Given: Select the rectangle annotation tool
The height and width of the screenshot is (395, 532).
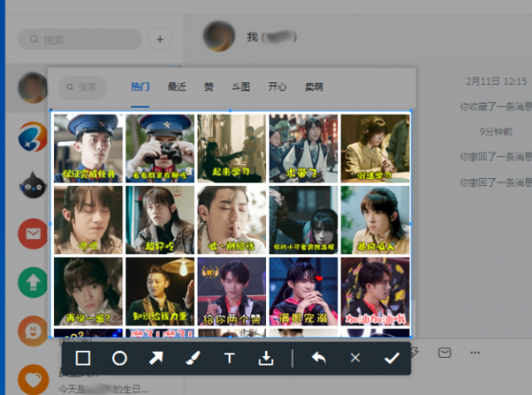Looking at the screenshot, I should coord(83,358).
